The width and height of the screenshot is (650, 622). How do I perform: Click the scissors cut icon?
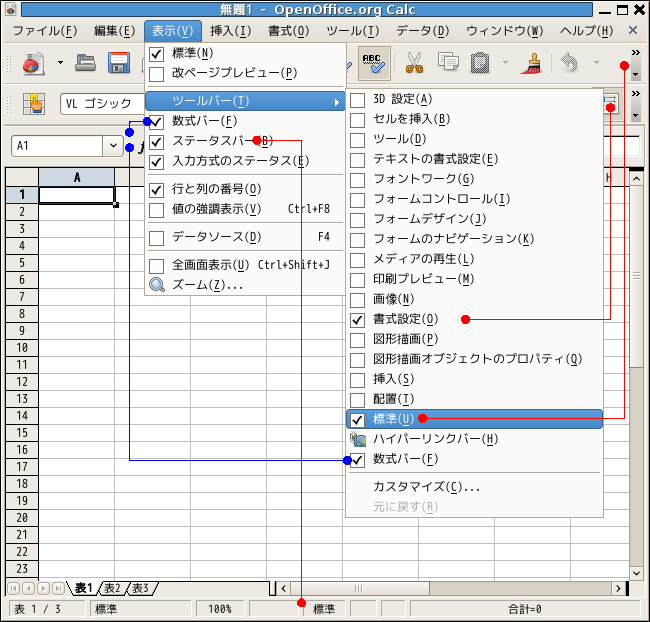click(x=415, y=63)
